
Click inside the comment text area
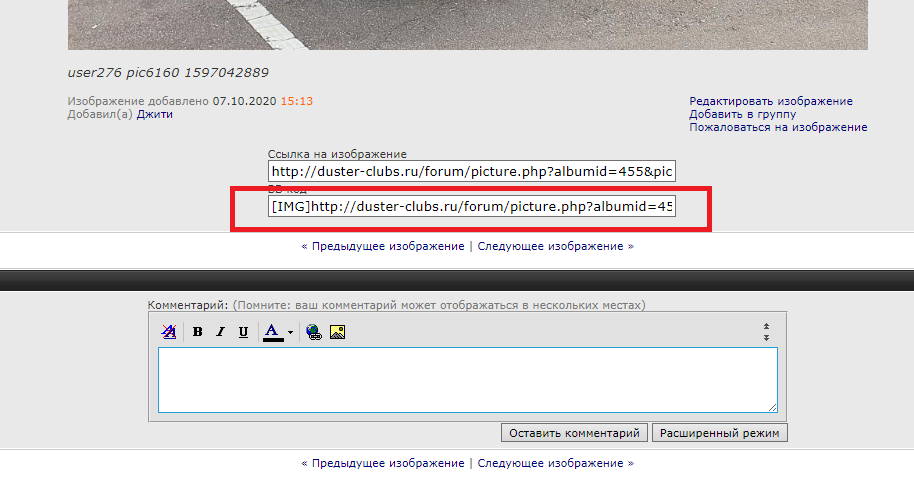pos(467,379)
